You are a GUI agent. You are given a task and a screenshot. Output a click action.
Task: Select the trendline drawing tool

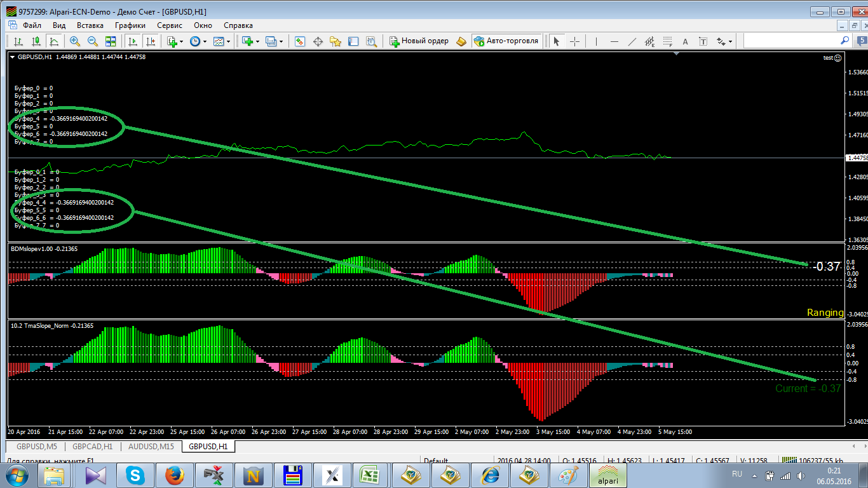click(x=632, y=41)
